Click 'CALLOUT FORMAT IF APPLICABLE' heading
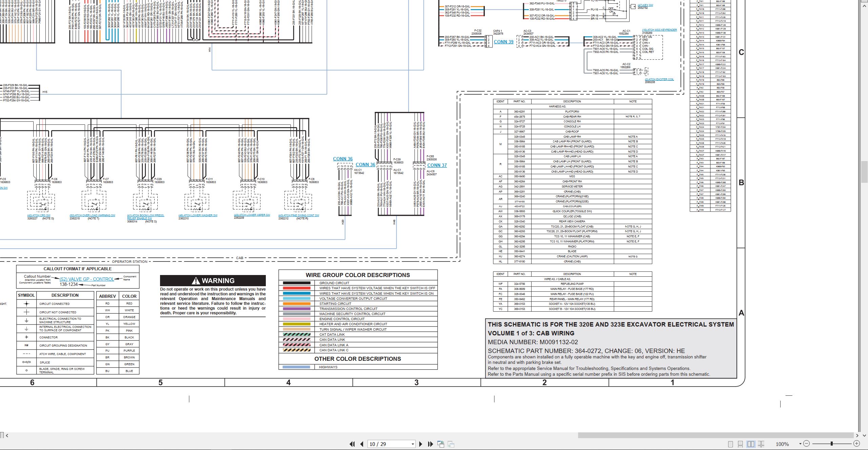The width and height of the screenshot is (868, 450). pos(78,269)
